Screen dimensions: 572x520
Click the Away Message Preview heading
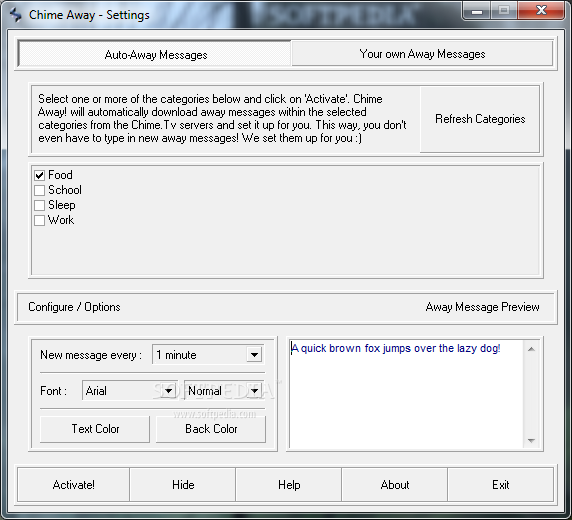(x=482, y=307)
